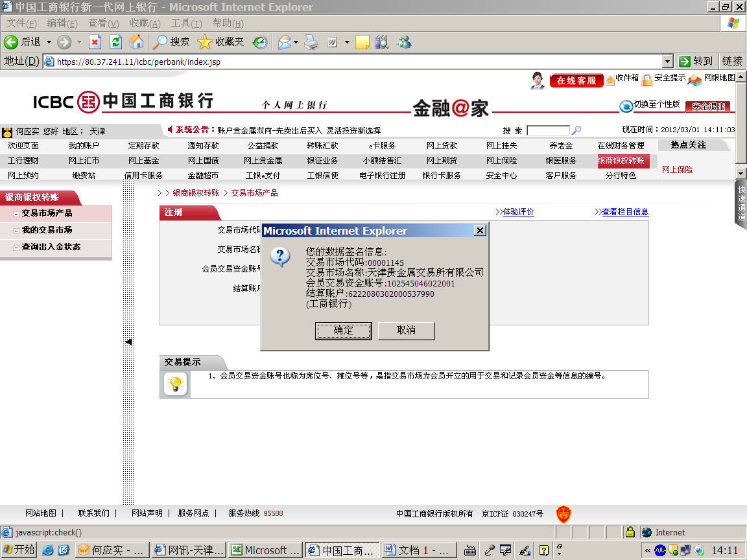Click the Windows 开始 Start button
The image size is (747, 560).
point(19,550)
